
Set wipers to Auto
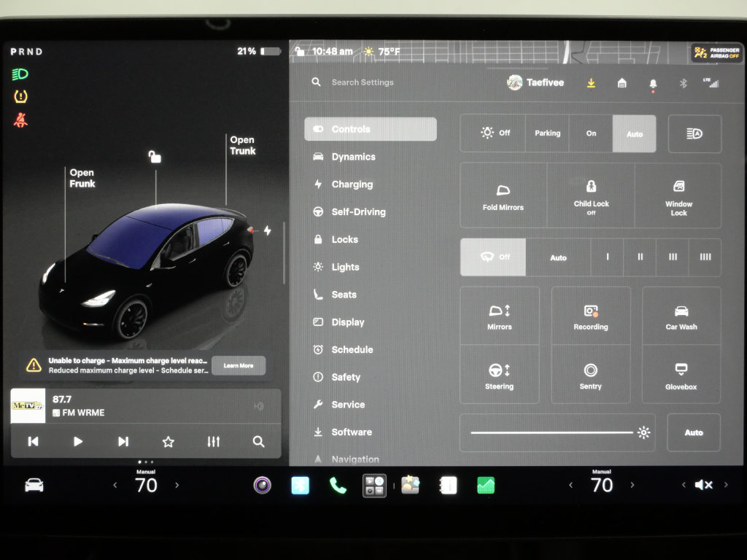click(x=558, y=257)
